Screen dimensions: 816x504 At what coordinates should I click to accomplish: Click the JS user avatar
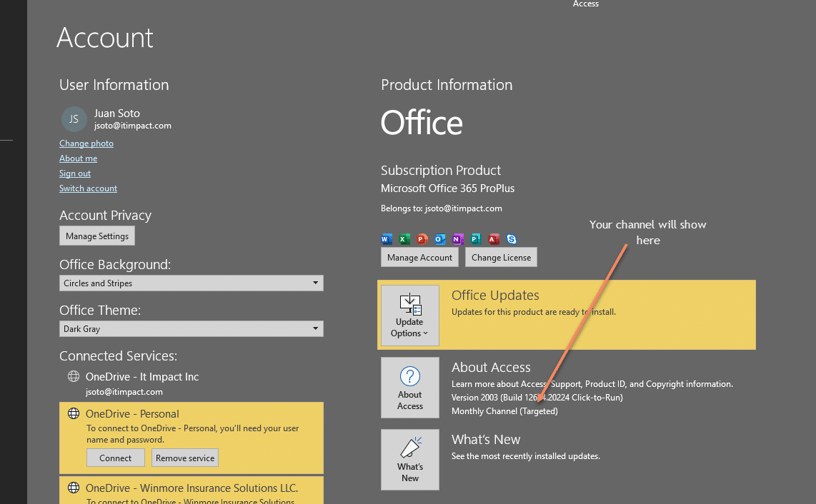click(x=74, y=119)
